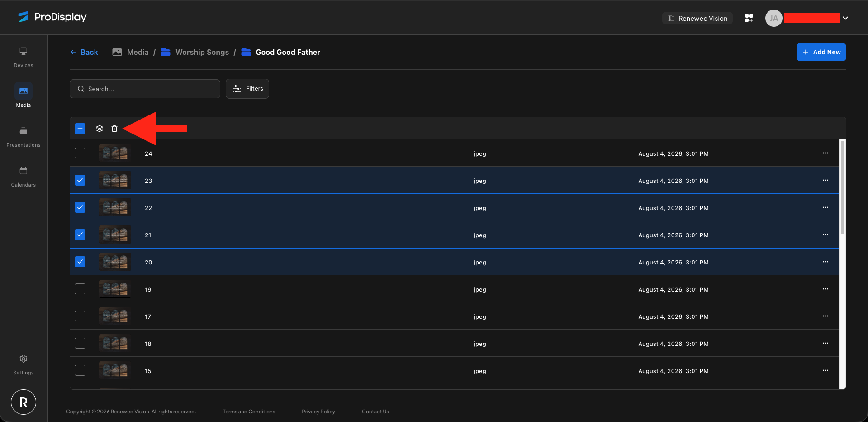Open Settings from the sidebar
868x422 pixels.
pyautogui.click(x=24, y=365)
